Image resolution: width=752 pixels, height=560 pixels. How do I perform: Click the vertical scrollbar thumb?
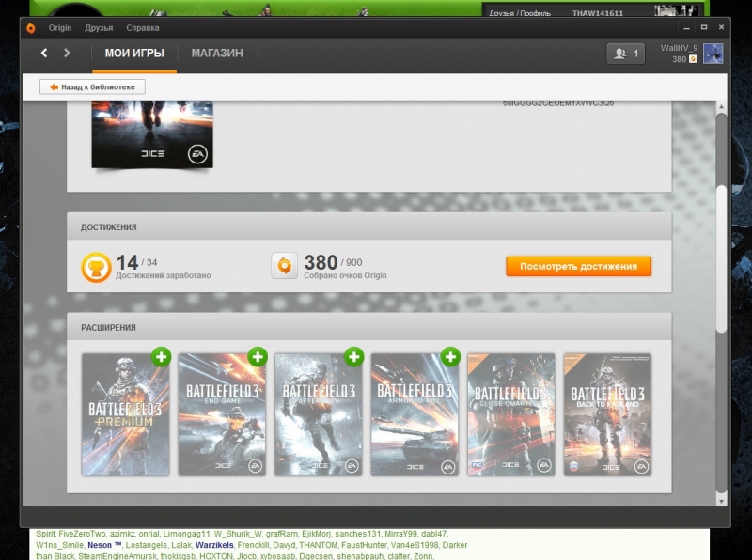pyautogui.click(x=721, y=259)
